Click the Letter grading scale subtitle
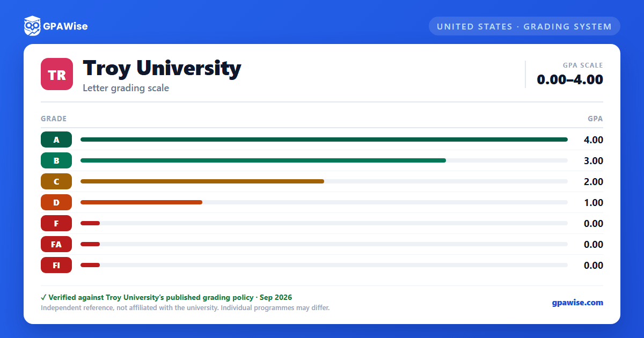 click(x=126, y=88)
